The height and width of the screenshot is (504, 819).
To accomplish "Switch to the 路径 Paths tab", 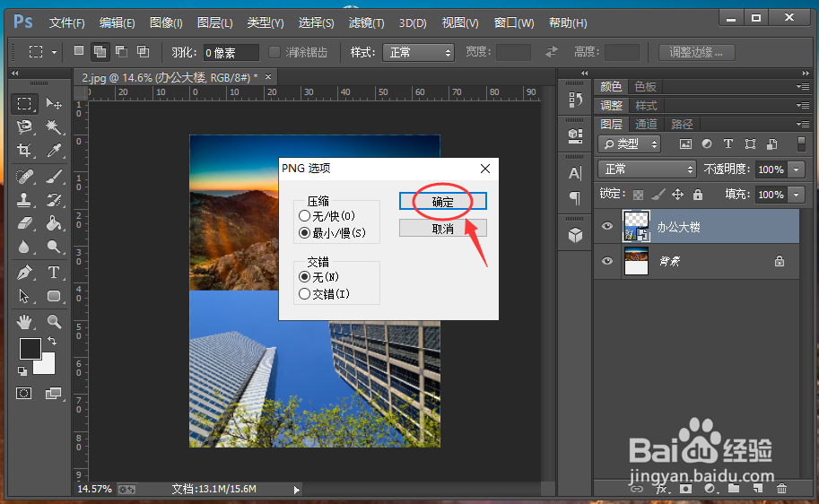I will point(682,125).
